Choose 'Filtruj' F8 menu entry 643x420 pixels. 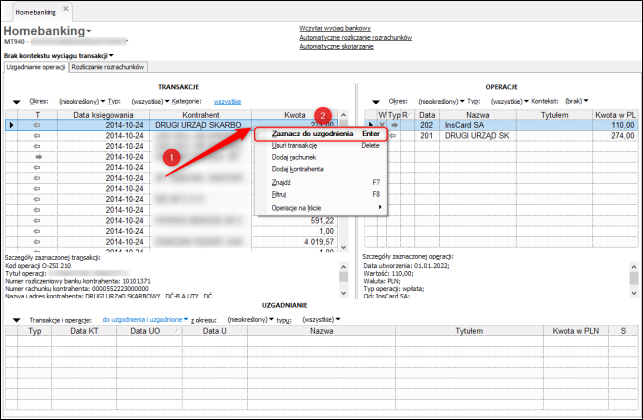279,194
